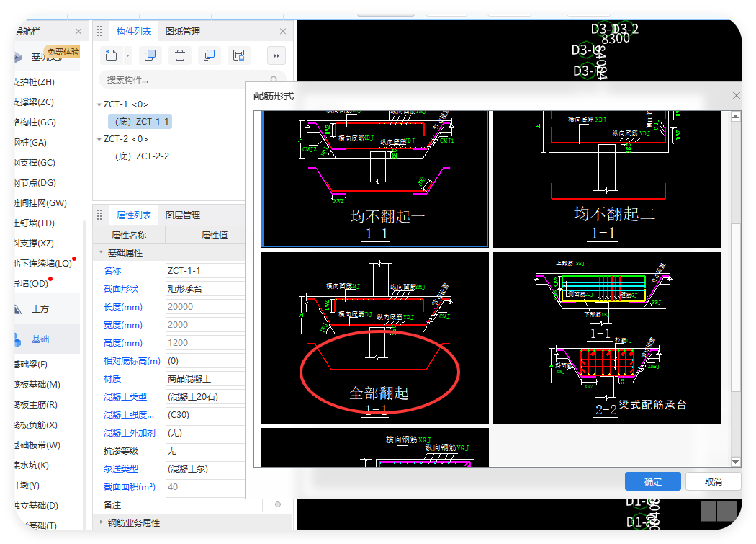Select 梁式配筋承台 reinforcement thumbnail

pyautogui.click(x=607, y=338)
